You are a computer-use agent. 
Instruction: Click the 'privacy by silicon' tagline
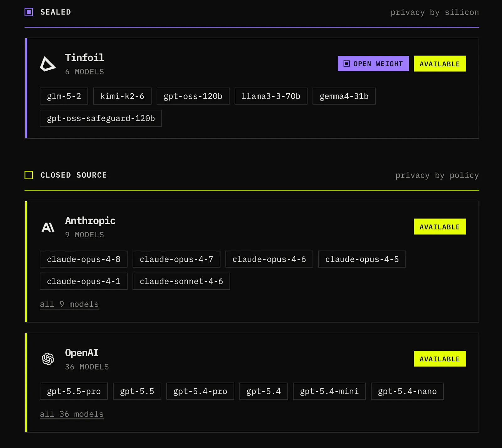[x=435, y=13]
